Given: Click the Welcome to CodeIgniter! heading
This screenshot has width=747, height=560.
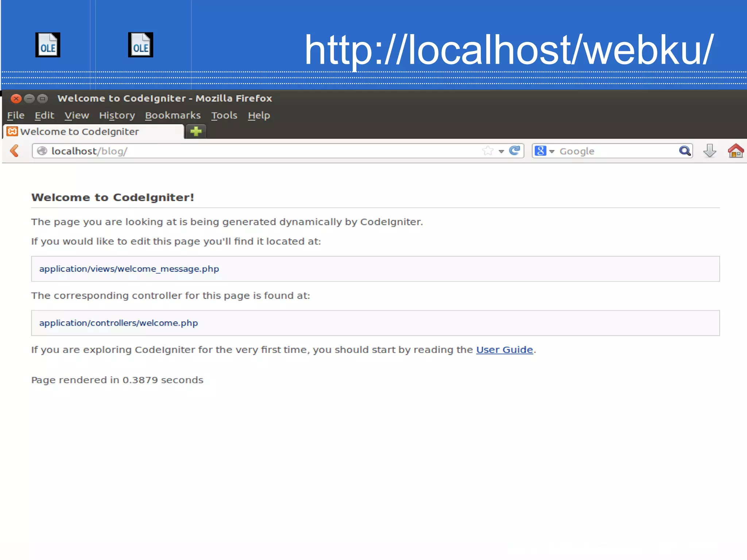Looking at the screenshot, I should coord(113,197).
